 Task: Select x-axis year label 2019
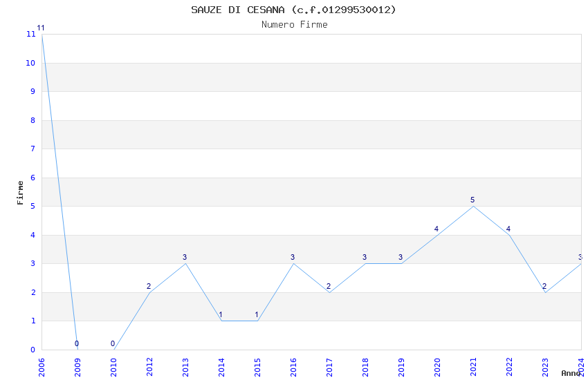coord(401,368)
